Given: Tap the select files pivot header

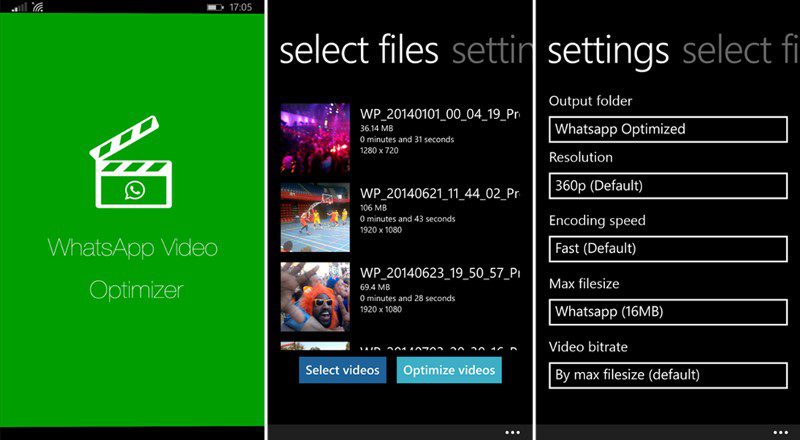Looking at the screenshot, I should click(359, 51).
